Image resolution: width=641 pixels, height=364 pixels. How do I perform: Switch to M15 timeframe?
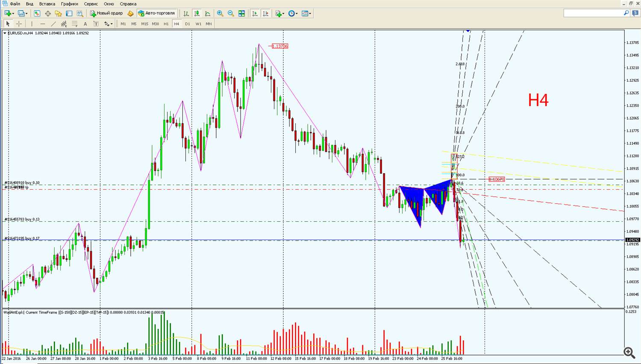(x=144, y=24)
